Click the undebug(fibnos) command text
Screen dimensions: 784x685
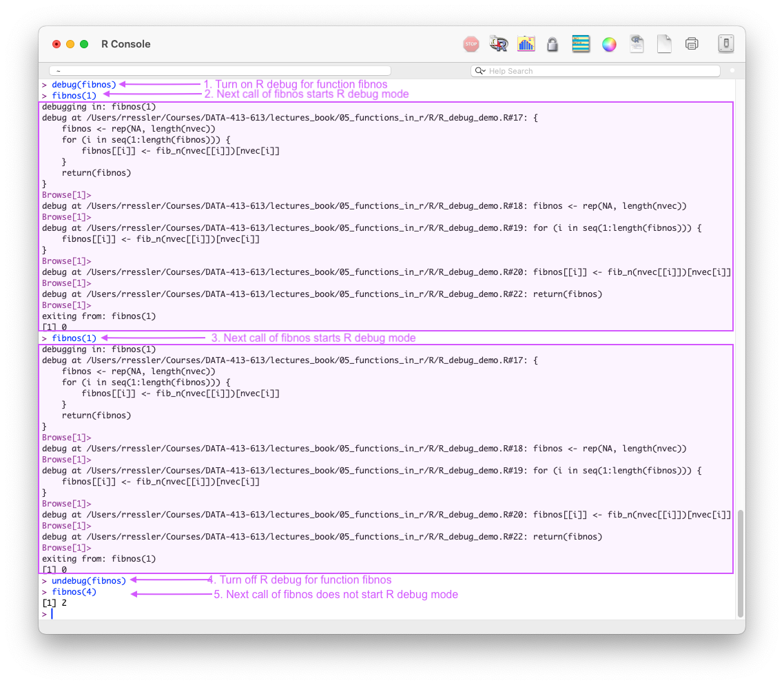[x=90, y=580]
